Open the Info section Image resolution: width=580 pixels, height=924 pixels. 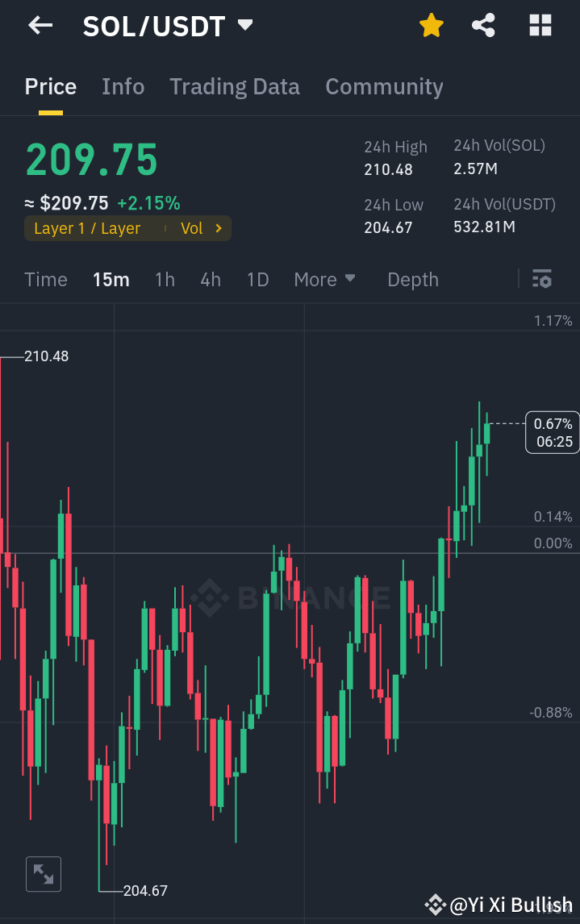pyautogui.click(x=123, y=86)
